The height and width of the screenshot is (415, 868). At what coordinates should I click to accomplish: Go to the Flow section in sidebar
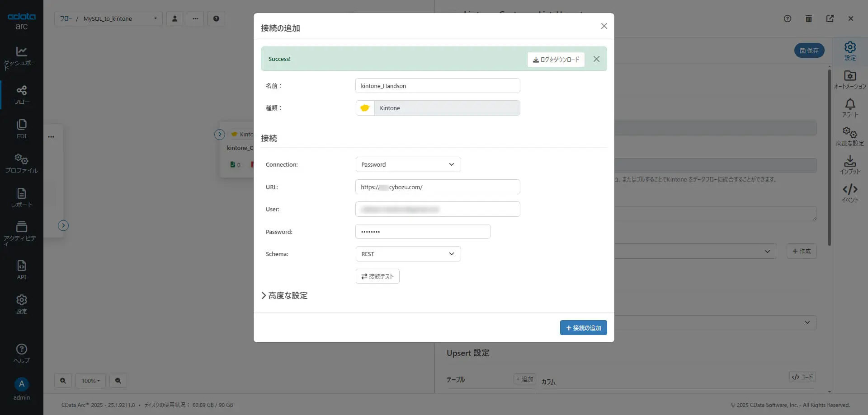coord(21,95)
